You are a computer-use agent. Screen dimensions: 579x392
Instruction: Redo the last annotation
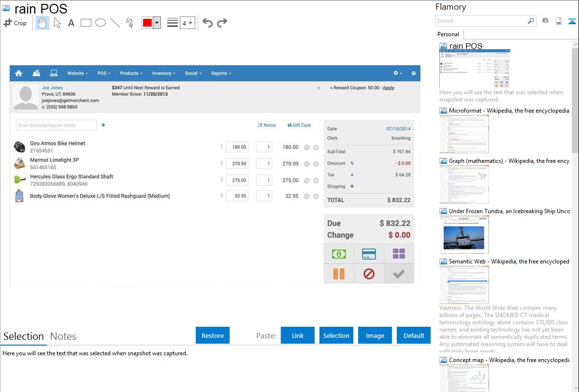coord(222,23)
